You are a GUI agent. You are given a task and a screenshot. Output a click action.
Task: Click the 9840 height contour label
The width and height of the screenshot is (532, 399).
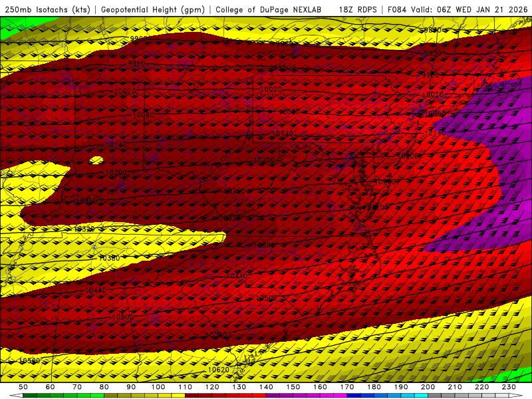point(433,30)
